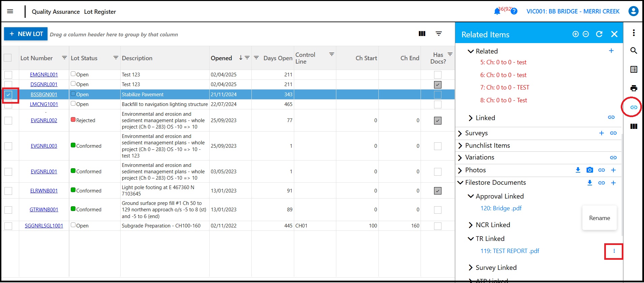Click the notifications bell icon

(497, 11)
